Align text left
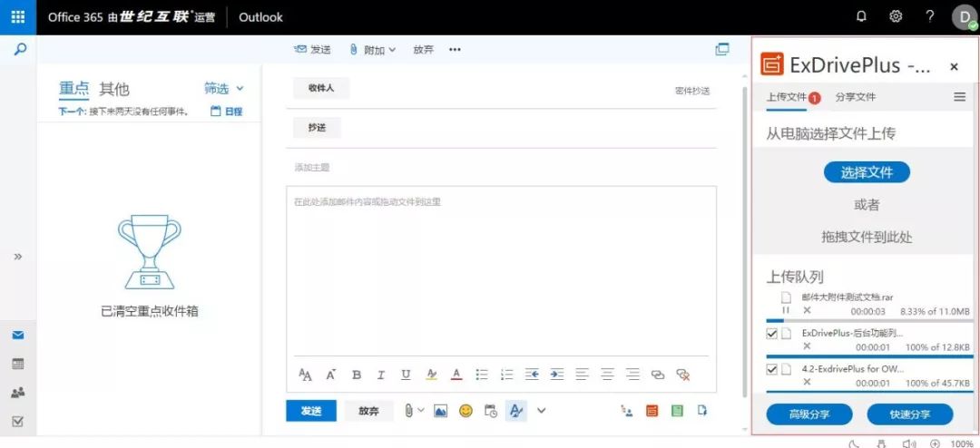 click(582, 375)
